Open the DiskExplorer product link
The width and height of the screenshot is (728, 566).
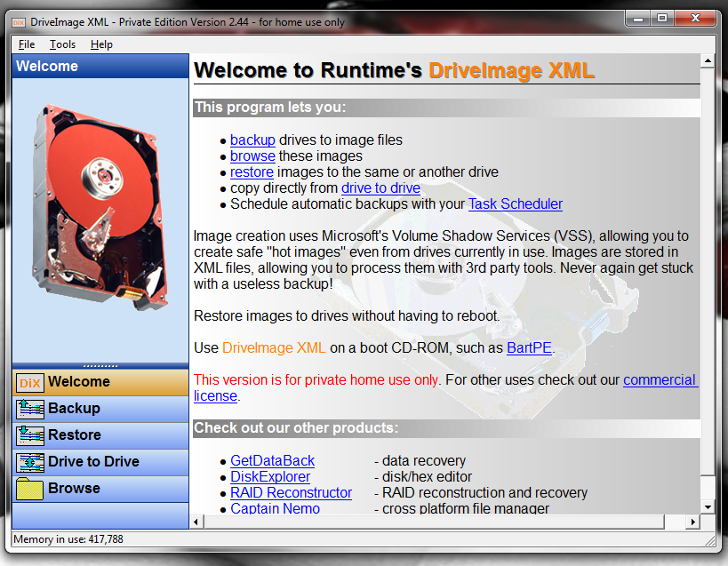270,477
